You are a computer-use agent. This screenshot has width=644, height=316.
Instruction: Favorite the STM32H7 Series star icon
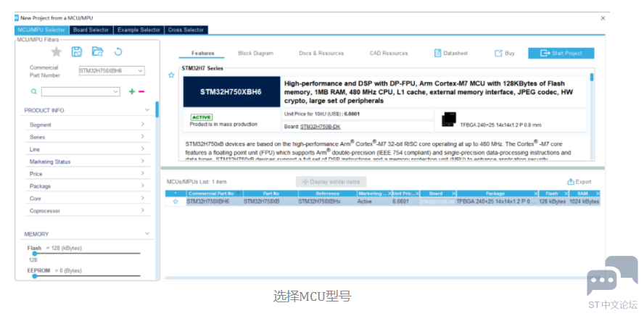[172, 75]
